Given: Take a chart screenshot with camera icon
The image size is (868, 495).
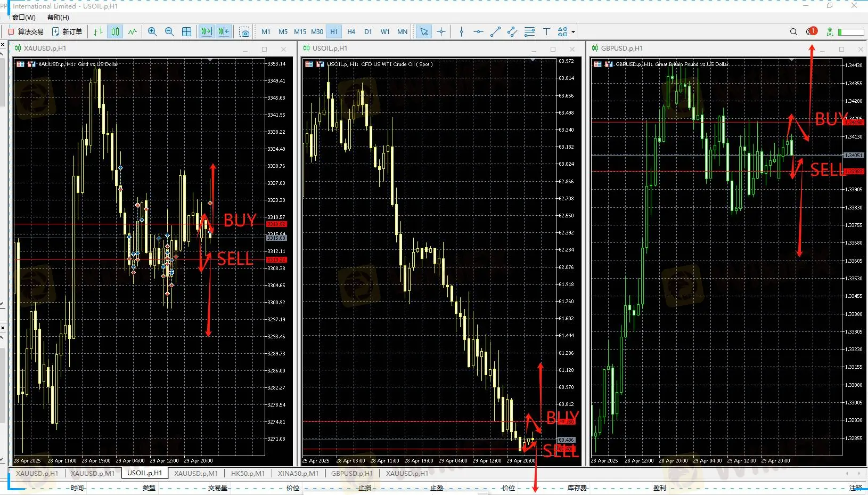Looking at the screenshot, I should point(244,32).
